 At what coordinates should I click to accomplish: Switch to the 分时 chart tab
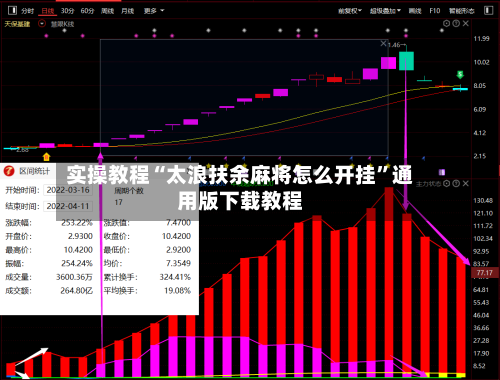click(x=27, y=11)
